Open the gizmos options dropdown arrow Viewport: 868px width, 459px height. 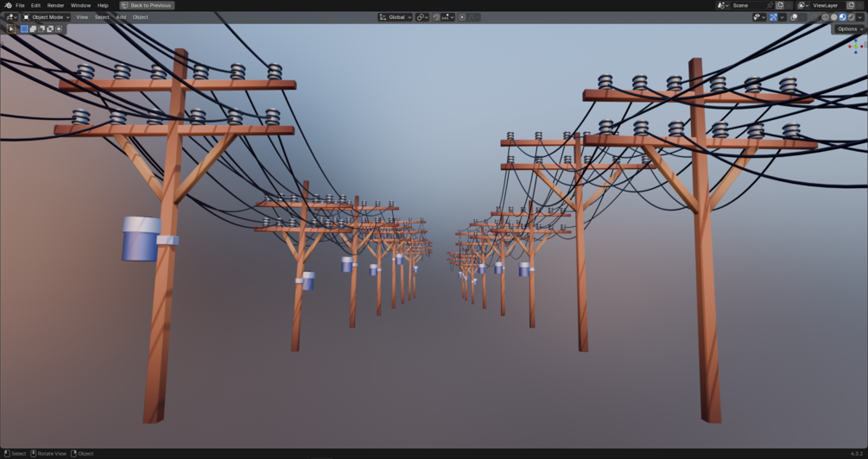pyautogui.click(x=782, y=17)
